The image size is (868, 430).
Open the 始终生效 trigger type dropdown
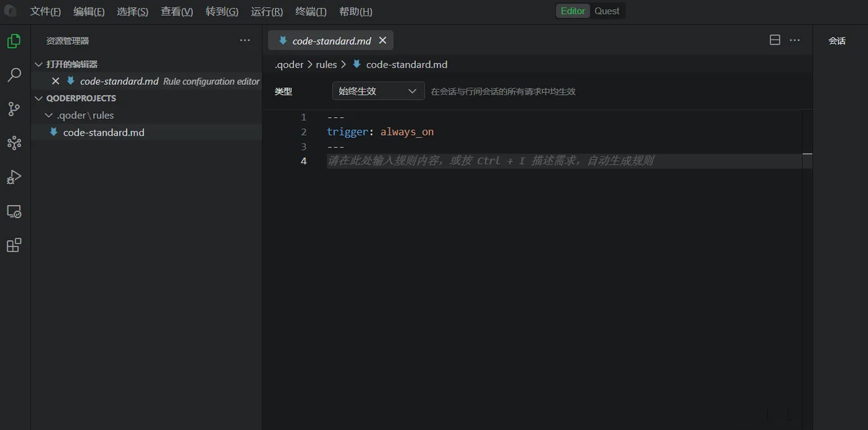[378, 90]
